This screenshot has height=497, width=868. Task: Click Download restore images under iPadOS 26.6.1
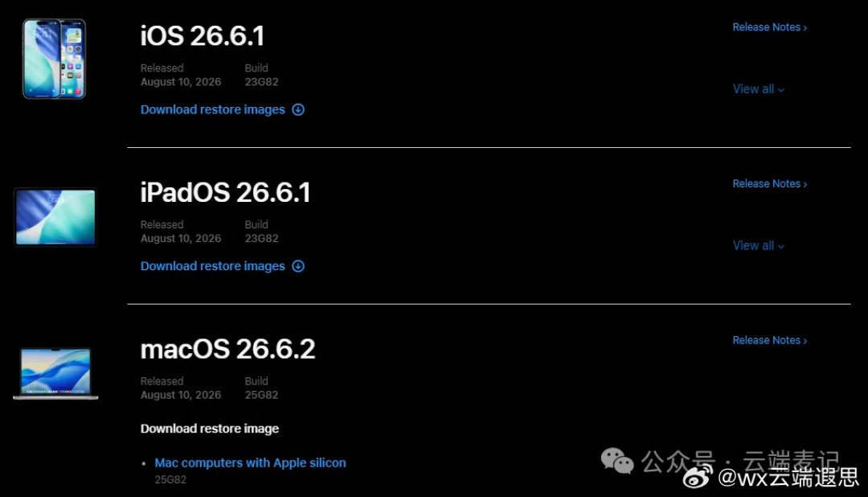(212, 266)
